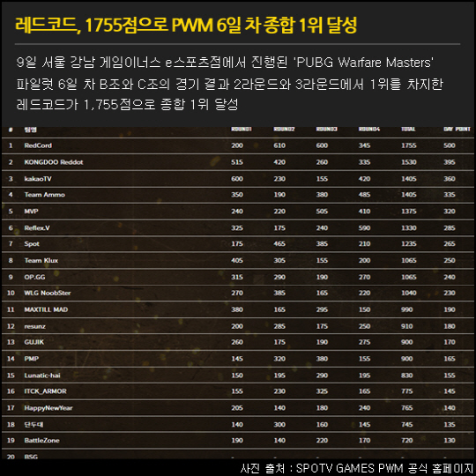The image size is (476, 476).
Task: Select the Team Ammo row
Action: pyautogui.click(x=238, y=195)
